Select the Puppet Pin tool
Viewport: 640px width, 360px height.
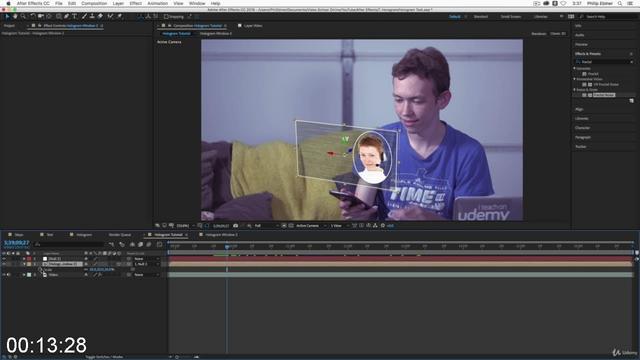(119, 16)
